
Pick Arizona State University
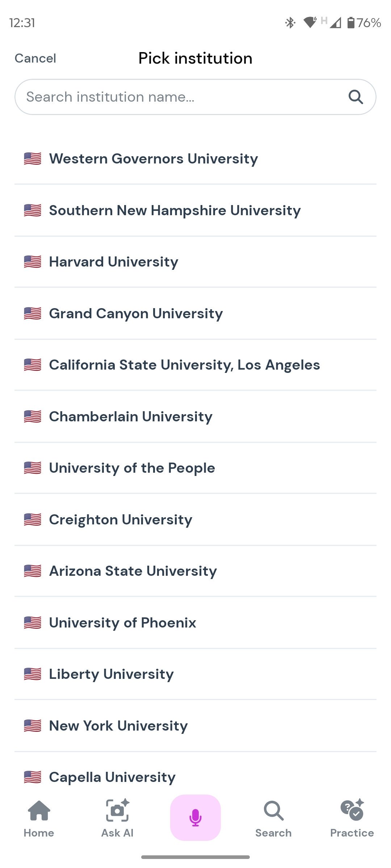pos(133,571)
